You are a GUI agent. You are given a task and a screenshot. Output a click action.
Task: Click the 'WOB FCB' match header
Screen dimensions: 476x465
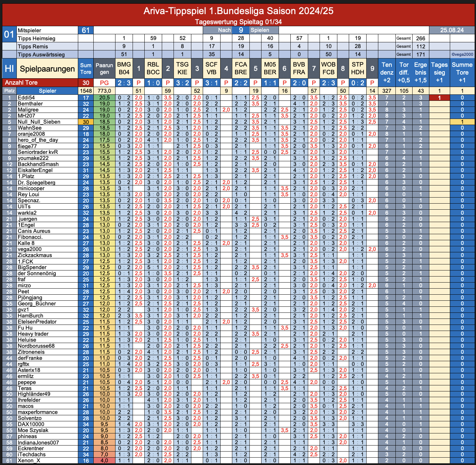[x=328, y=69]
